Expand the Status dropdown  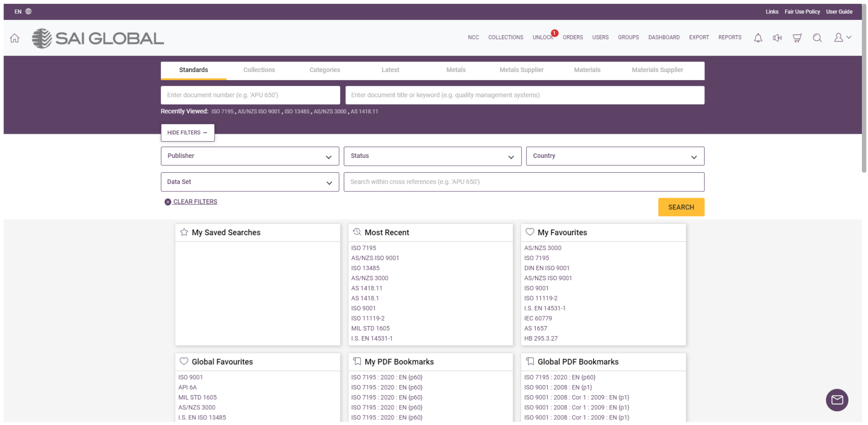[x=433, y=156]
